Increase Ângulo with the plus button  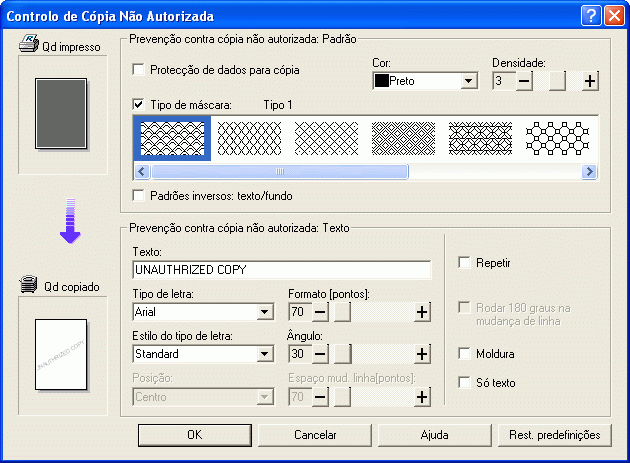point(422,354)
